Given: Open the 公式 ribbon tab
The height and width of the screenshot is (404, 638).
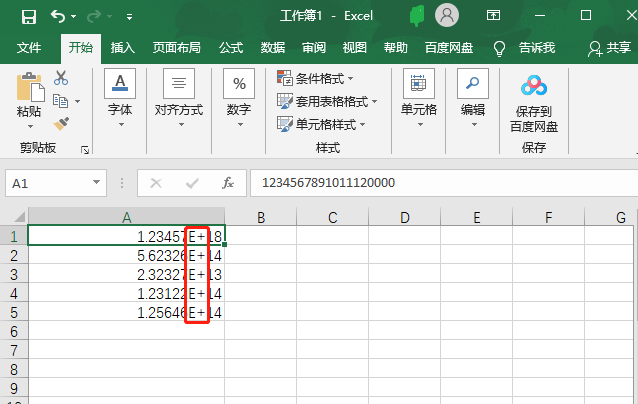Looking at the screenshot, I should pyautogui.click(x=231, y=47).
